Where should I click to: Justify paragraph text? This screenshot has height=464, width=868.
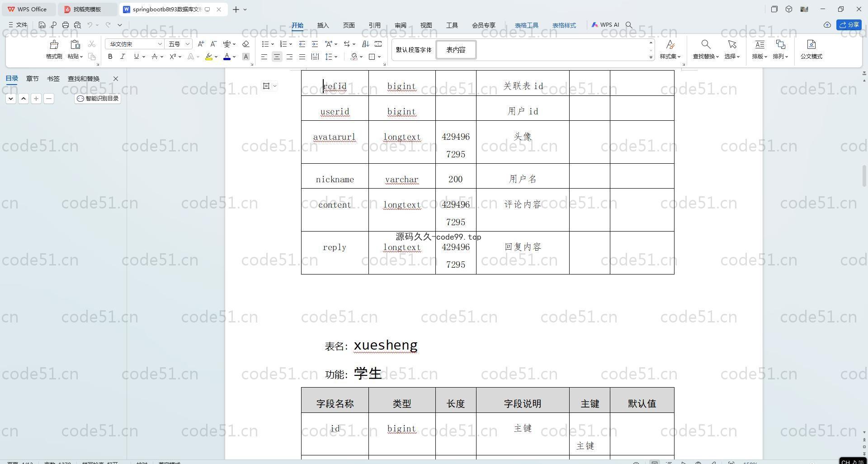pyautogui.click(x=302, y=57)
